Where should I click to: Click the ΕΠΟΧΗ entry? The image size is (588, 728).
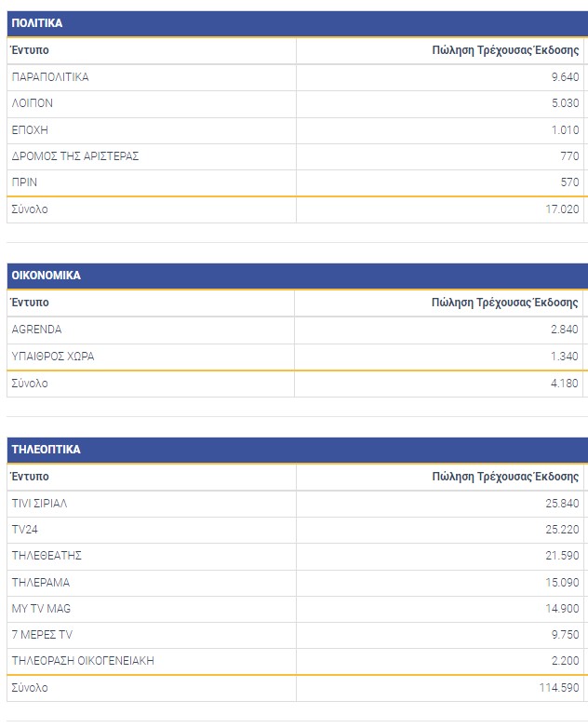30,130
